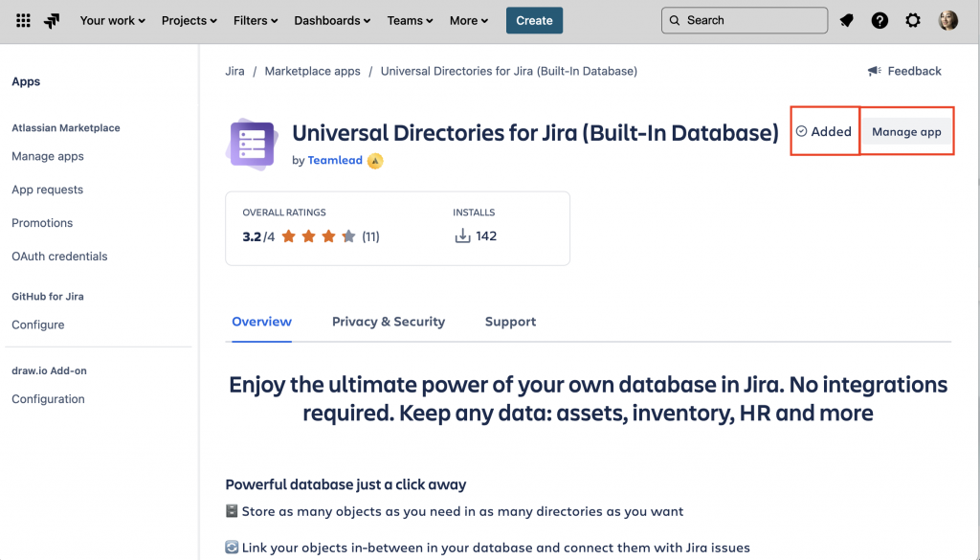Click the Feedback link text
The image size is (980, 560).
pos(914,71)
